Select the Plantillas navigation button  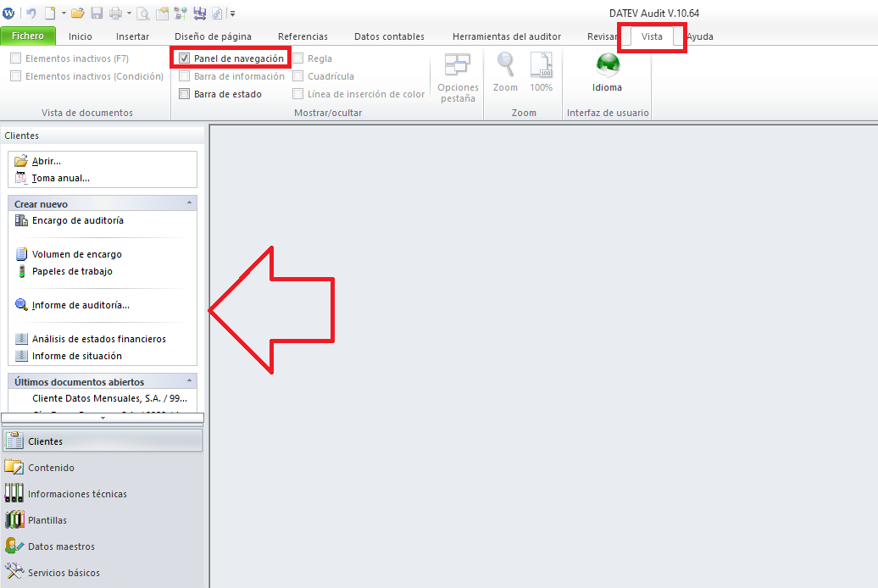[103, 520]
